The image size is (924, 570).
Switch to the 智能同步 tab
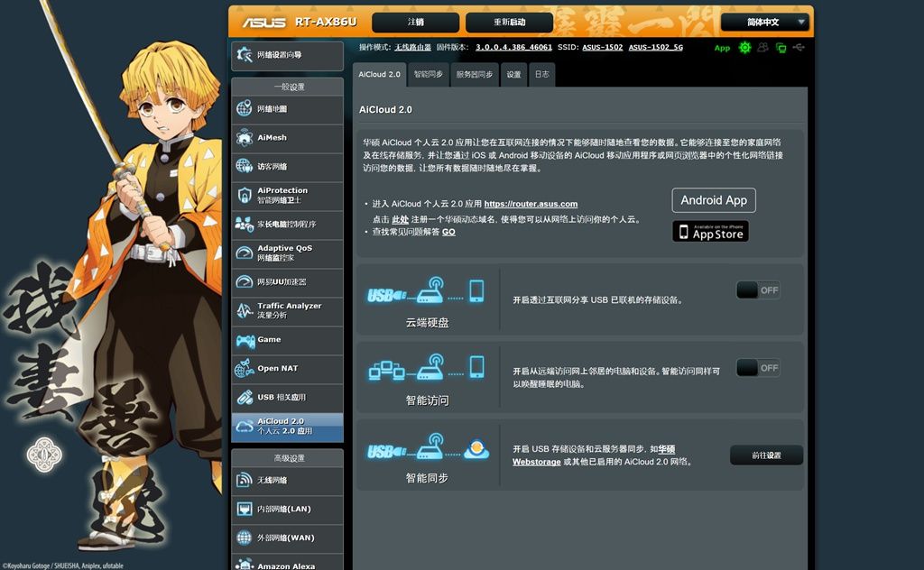tap(429, 75)
